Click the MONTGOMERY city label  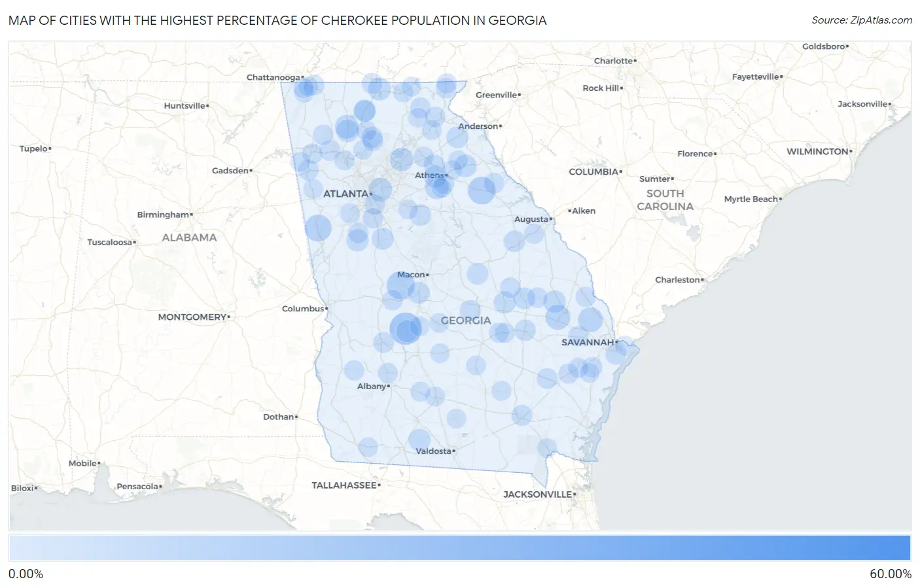tap(192, 317)
